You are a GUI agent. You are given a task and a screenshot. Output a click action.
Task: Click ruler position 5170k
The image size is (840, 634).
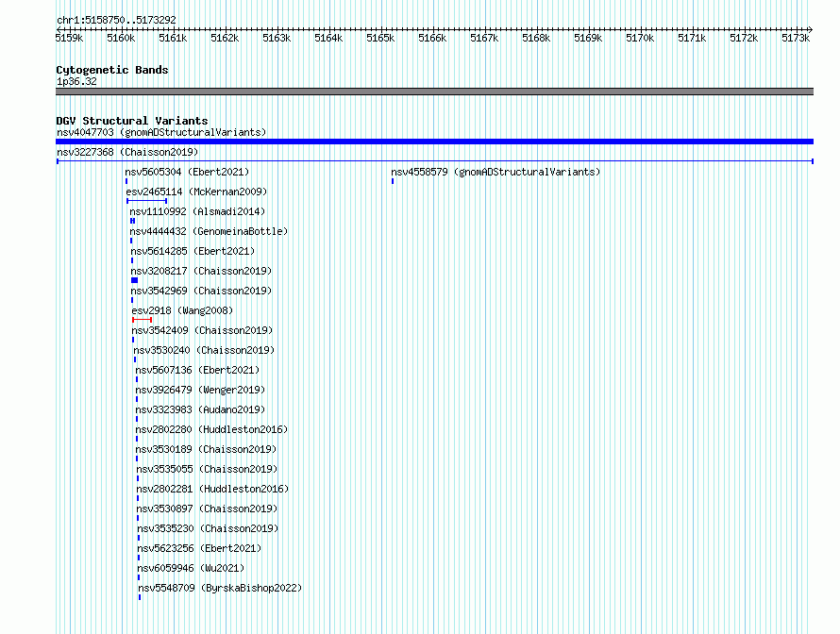point(640,38)
